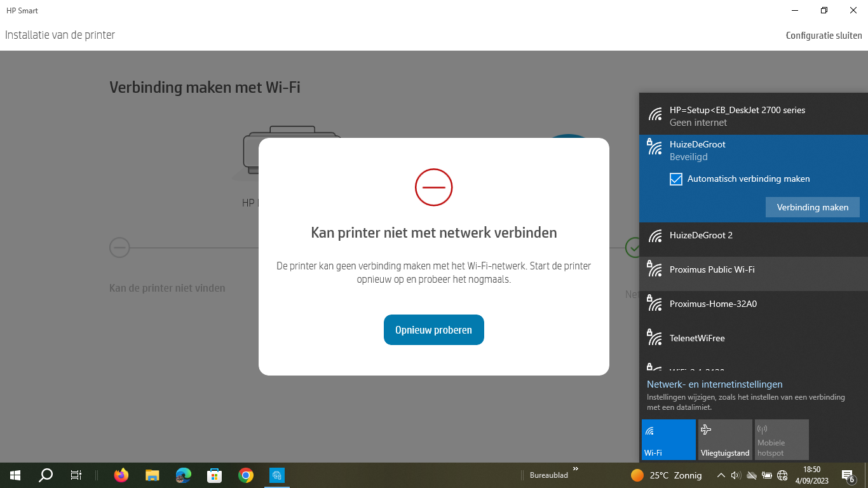868x488 pixels.
Task: Toggle the Wi-Fi quick action tile
Action: point(668,439)
